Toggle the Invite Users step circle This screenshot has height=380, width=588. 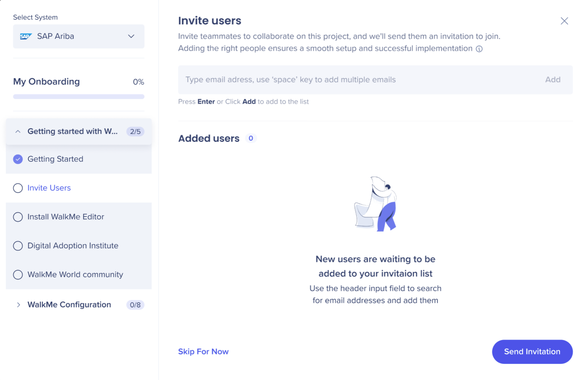click(18, 188)
